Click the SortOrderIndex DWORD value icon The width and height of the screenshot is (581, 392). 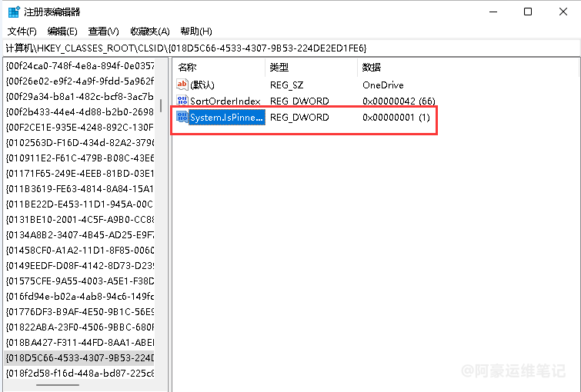[x=182, y=101]
